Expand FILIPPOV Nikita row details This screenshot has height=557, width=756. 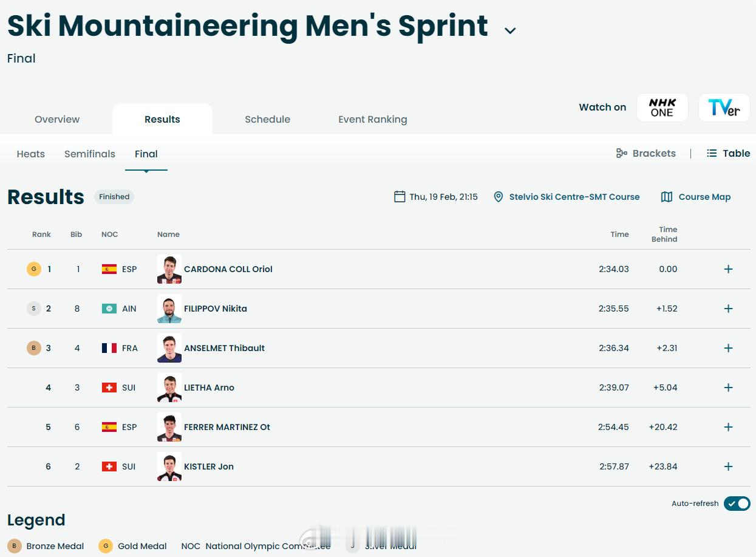pyautogui.click(x=728, y=309)
